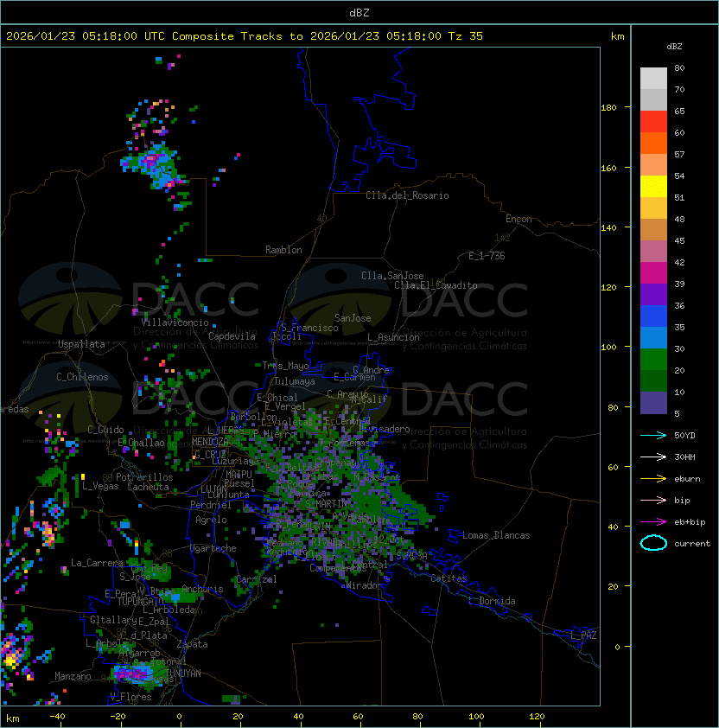Click the pink bip arrow legend icon
Viewport: 719px width, 728px height.
(653, 501)
